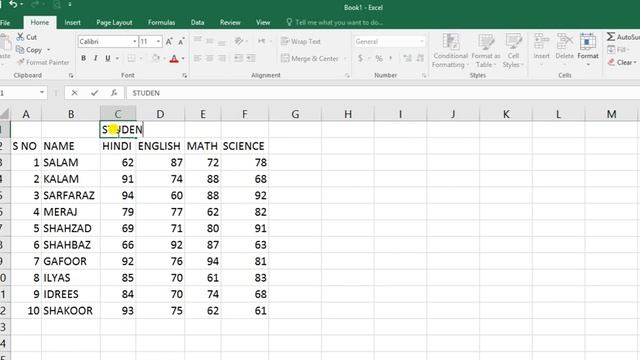Click the fill color bucket icon
The width and height of the screenshot is (640, 360).
pos(156,58)
